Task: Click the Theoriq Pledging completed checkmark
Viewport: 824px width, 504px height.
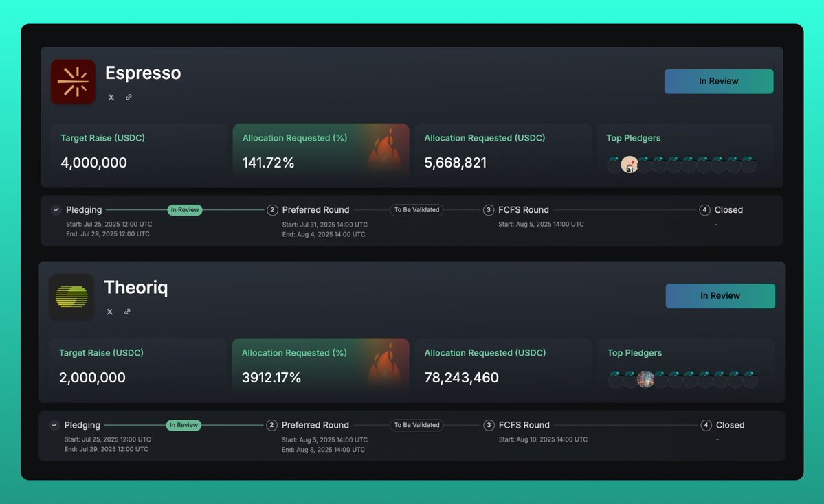Action: [55, 425]
